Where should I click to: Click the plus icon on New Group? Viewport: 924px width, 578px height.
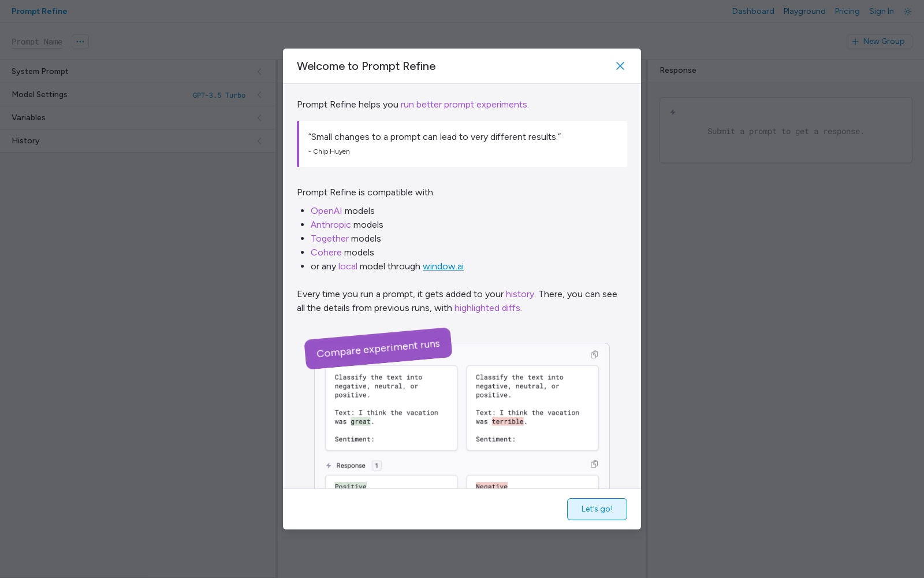click(855, 42)
